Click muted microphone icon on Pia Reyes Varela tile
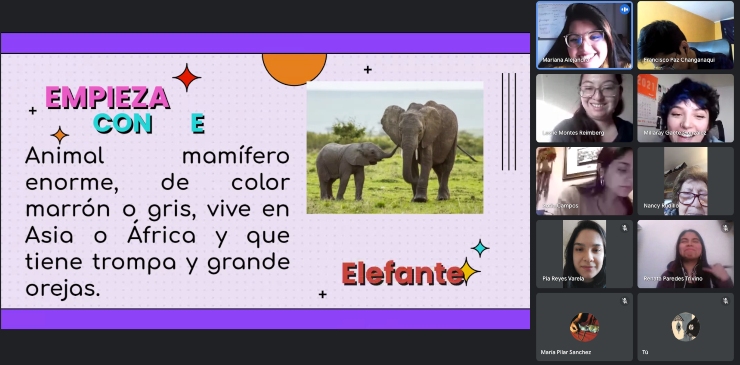The image size is (740, 365). [624, 228]
